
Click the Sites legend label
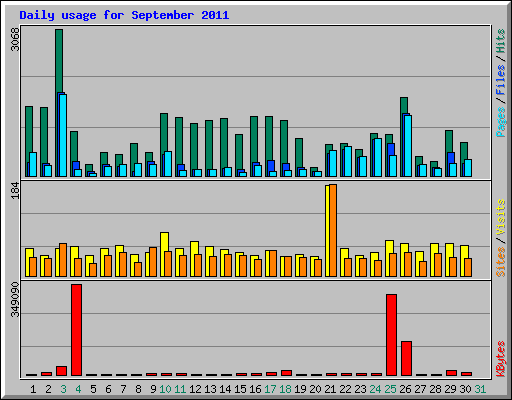500,261
